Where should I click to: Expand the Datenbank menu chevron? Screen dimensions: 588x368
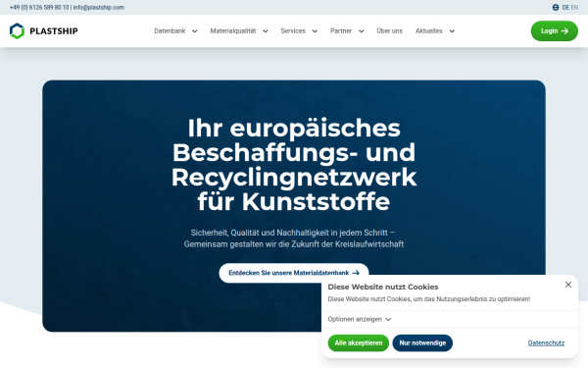tap(195, 31)
